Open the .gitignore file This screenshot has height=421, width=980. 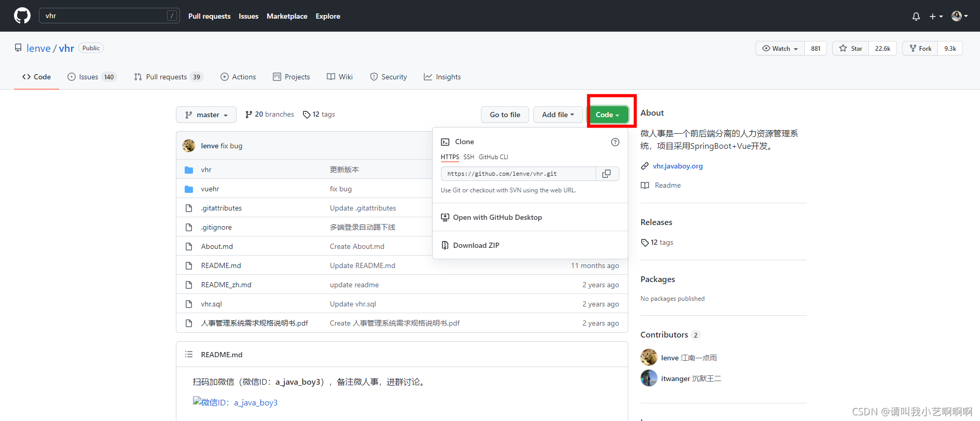point(216,227)
